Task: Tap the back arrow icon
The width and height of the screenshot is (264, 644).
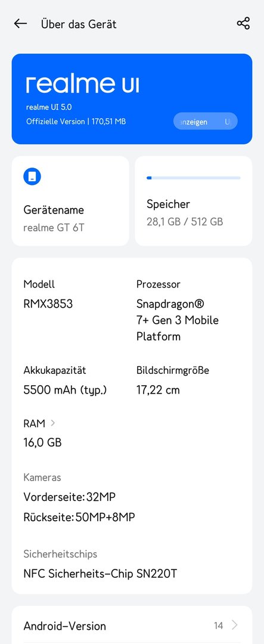Action: click(x=20, y=24)
